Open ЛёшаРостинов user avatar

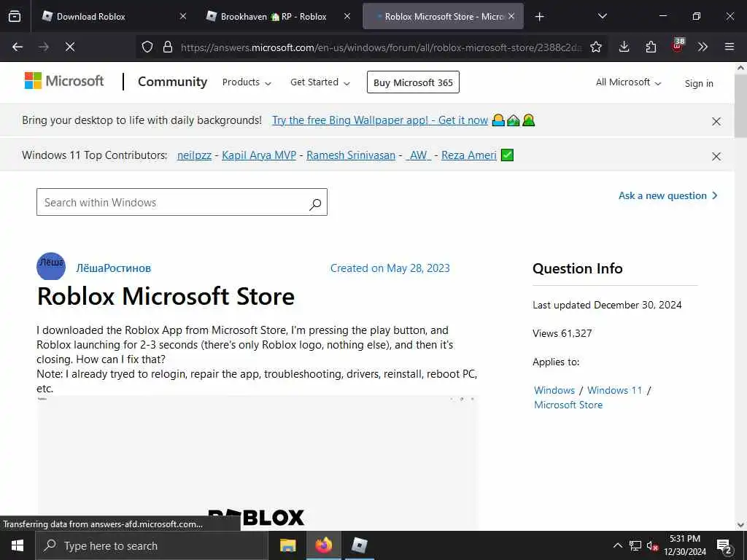coord(51,266)
